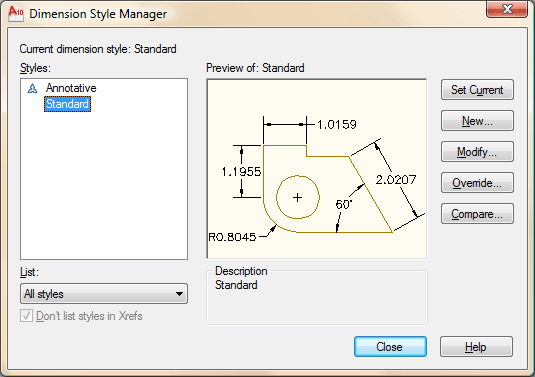Click the 60° angle label in preview
This screenshot has width=535, height=377.
pyautogui.click(x=344, y=205)
